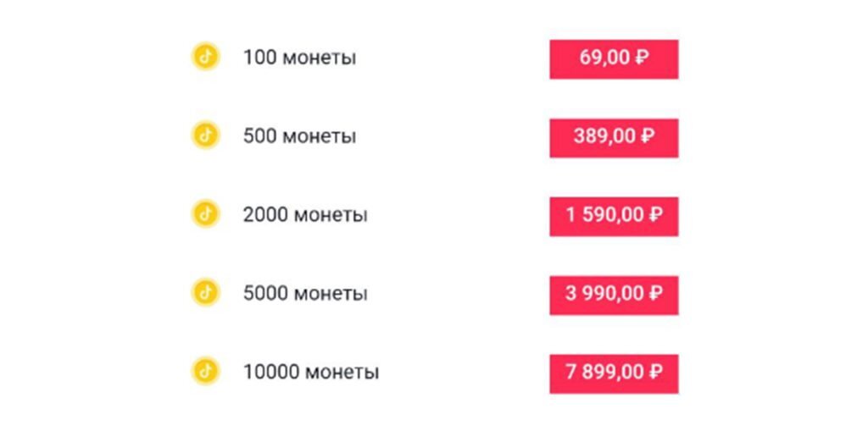Buy coins with the 69,00 ₽ button
868x431 pixels.
[x=614, y=59]
